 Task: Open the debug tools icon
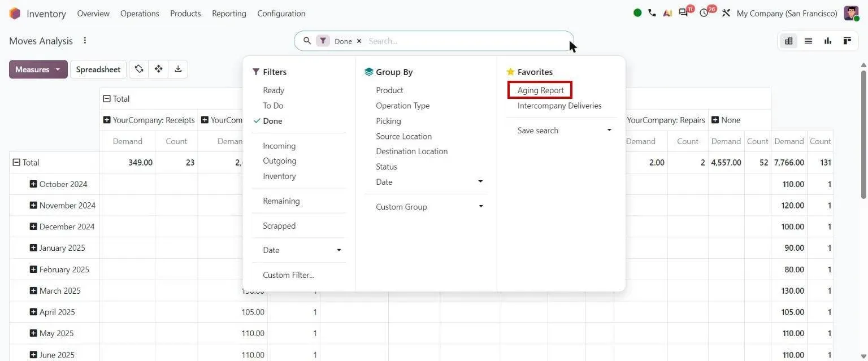(x=726, y=13)
